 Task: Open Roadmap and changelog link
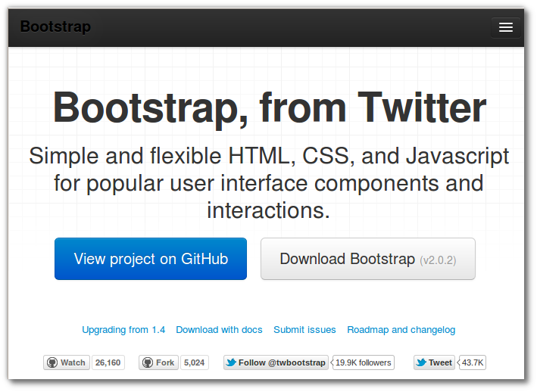coord(401,330)
